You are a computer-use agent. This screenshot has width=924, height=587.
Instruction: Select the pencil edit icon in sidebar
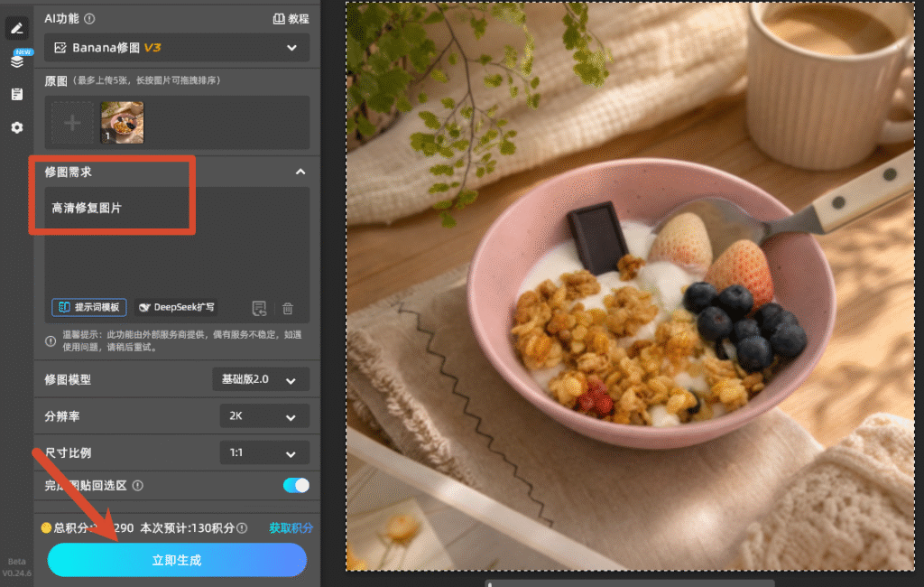pyautogui.click(x=17, y=28)
